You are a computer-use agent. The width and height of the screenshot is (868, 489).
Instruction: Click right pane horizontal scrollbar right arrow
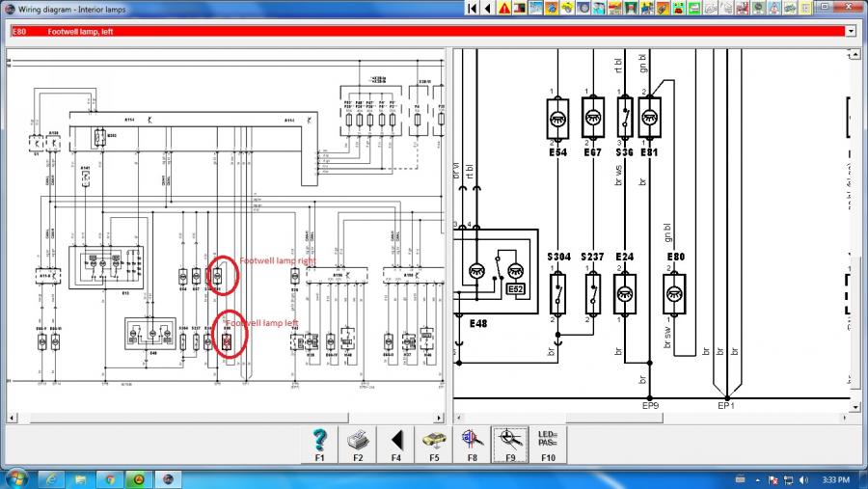click(845, 418)
